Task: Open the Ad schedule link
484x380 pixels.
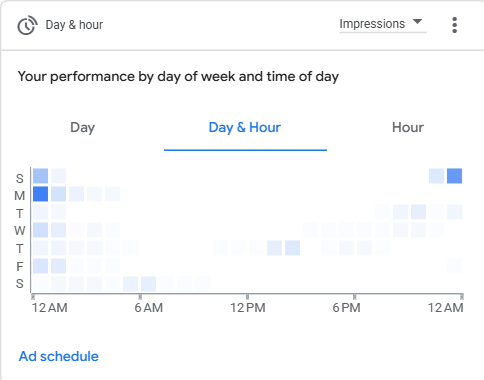Action: 59,356
